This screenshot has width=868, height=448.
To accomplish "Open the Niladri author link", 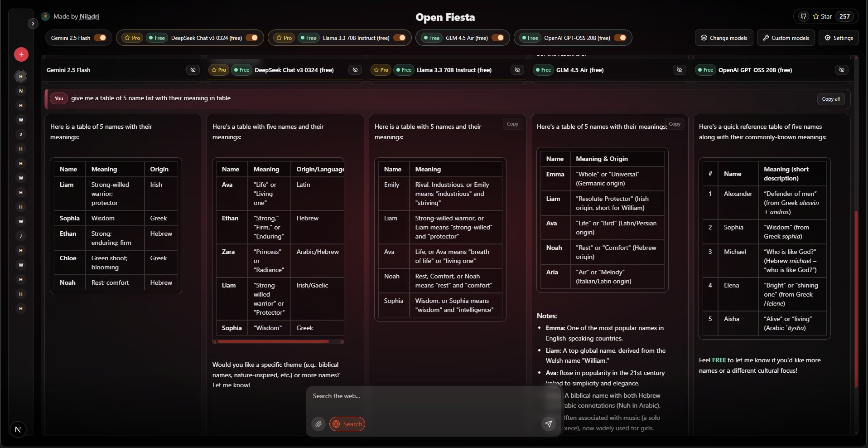I will 89,16.
